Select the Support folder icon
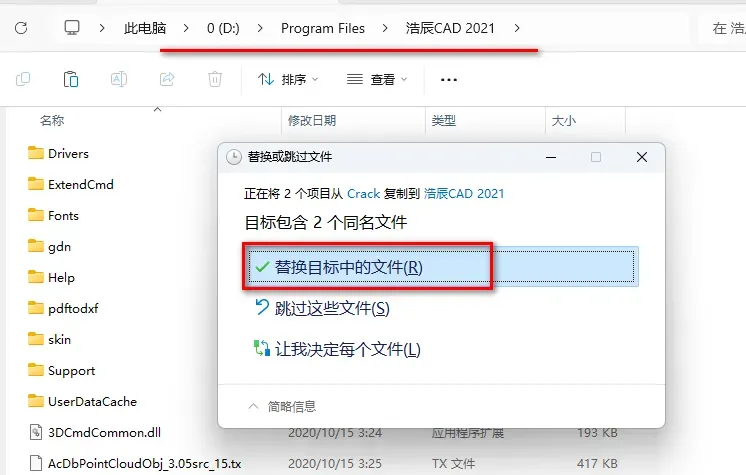 pyautogui.click(x=36, y=370)
